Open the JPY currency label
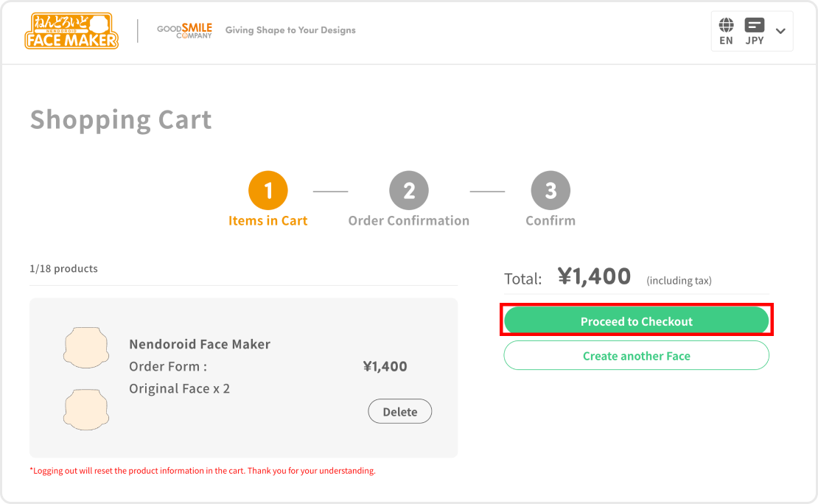This screenshot has width=818, height=504. coord(755,41)
